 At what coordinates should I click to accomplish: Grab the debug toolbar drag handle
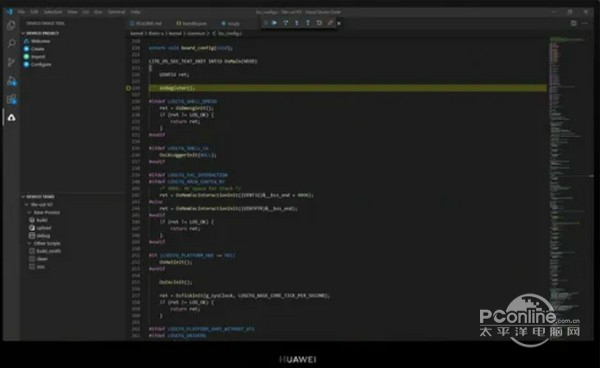point(266,23)
